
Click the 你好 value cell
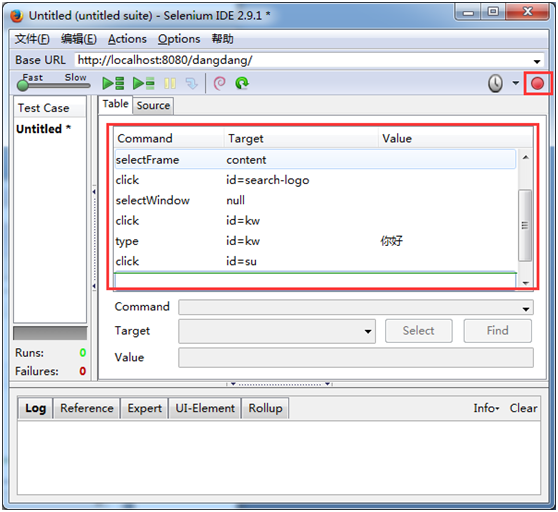pyautogui.click(x=391, y=241)
